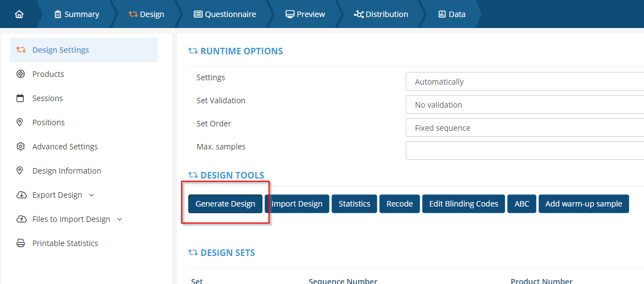This screenshot has width=644, height=284.
Task: Click Add warm-up sample button
Action: tap(584, 204)
